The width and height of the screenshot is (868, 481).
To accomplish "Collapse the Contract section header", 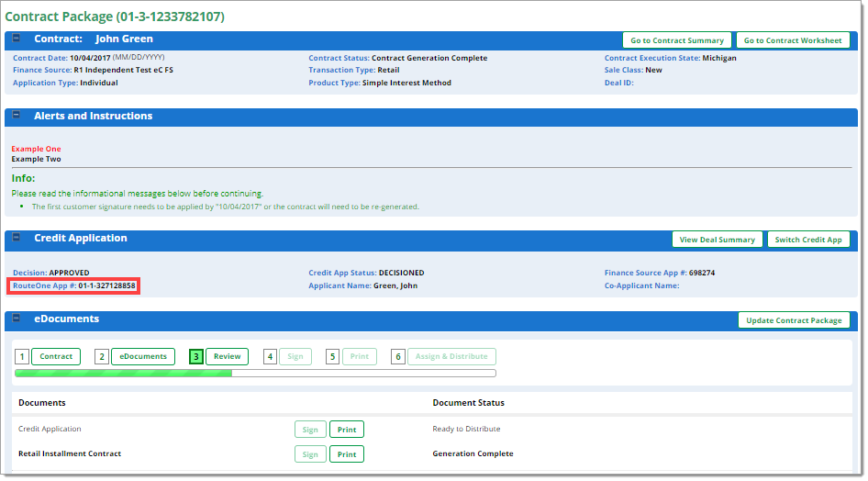I will pyautogui.click(x=17, y=39).
